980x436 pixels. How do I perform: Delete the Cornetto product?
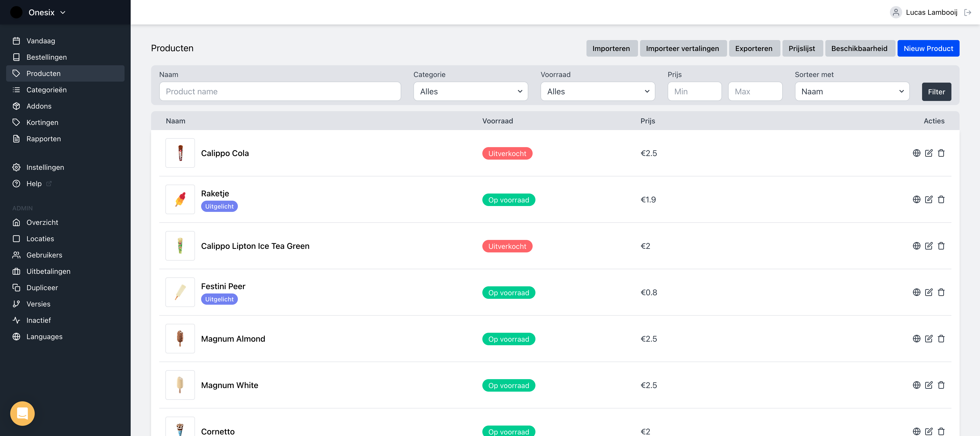pyautogui.click(x=941, y=431)
